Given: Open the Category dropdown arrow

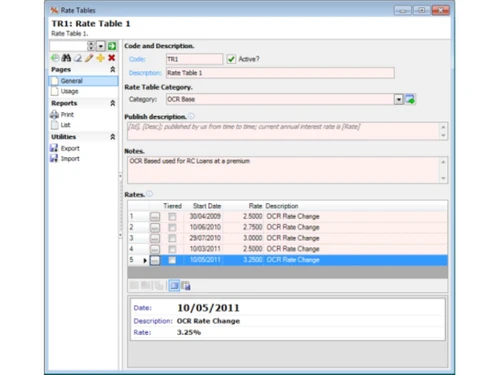Looking at the screenshot, I should coord(399,99).
